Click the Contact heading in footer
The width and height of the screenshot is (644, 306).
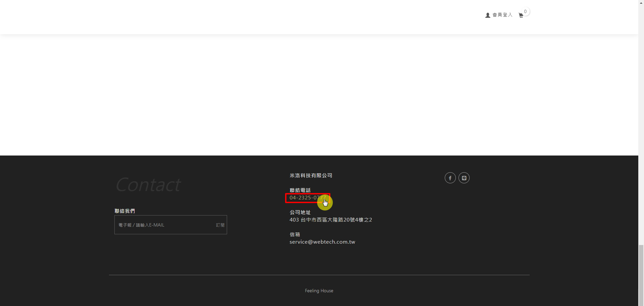pos(148,185)
